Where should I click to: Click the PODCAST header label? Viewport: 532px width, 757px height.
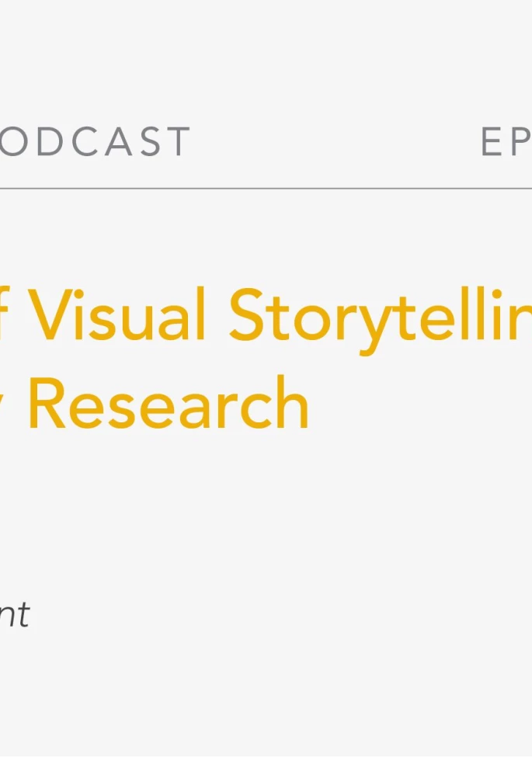coord(93,142)
